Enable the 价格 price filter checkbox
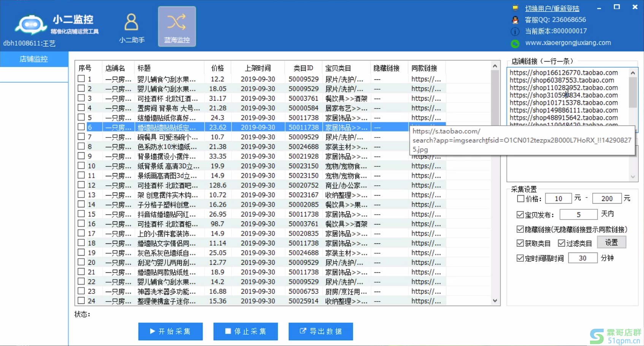This screenshot has height=346, width=644. (x=520, y=199)
